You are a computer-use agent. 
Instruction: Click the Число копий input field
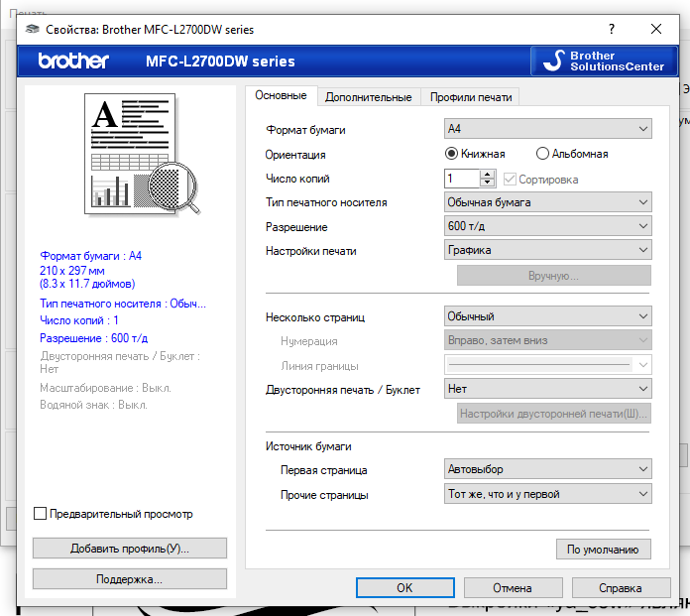pyautogui.click(x=462, y=179)
